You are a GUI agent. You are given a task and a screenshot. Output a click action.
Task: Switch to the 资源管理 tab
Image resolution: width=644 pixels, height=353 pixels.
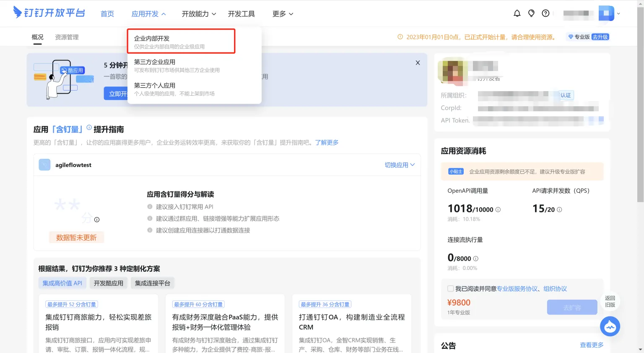pos(67,37)
